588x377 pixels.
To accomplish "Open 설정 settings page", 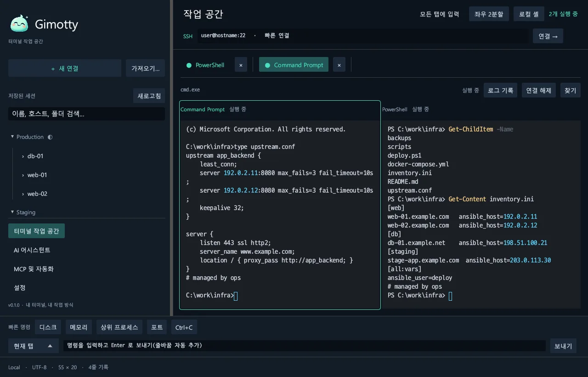I will [x=20, y=287].
